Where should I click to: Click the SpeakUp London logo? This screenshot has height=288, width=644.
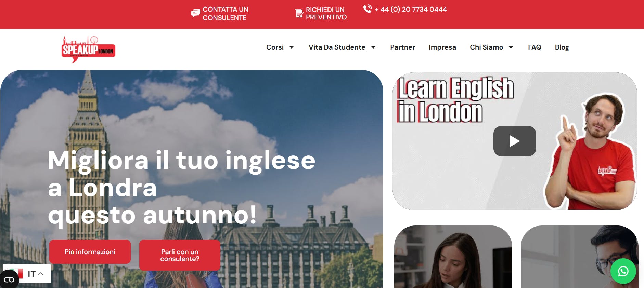tap(88, 50)
